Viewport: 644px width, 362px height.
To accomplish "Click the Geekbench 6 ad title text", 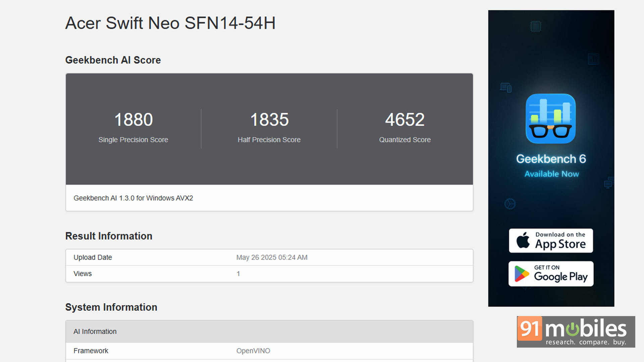I will [x=551, y=159].
